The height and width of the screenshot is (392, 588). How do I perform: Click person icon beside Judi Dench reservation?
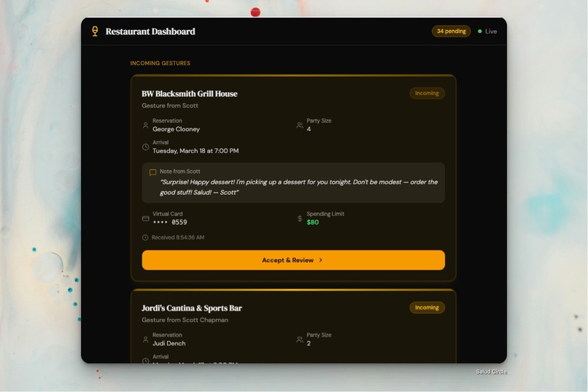coord(145,339)
